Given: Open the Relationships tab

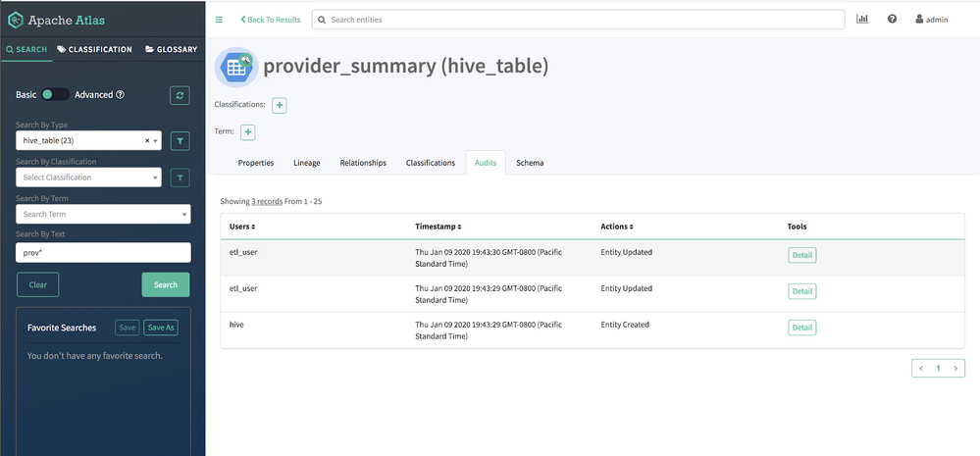Looking at the screenshot, I should coord(363,163).
